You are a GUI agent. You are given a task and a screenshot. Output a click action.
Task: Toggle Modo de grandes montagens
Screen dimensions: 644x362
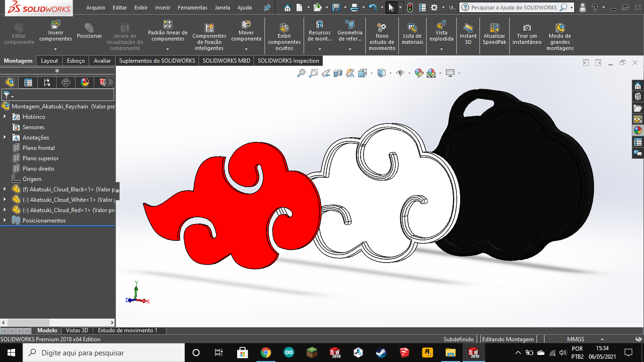560,37
